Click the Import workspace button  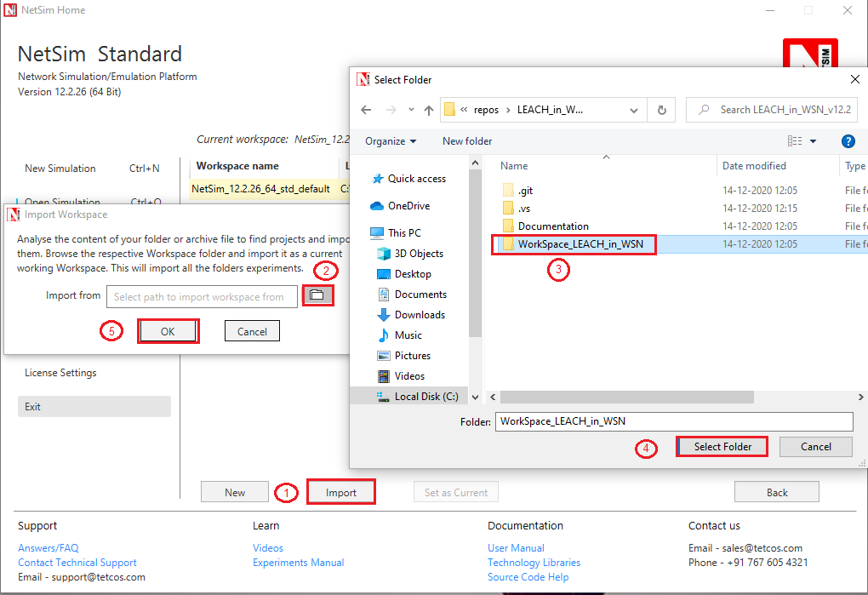(x=341, y=492)
